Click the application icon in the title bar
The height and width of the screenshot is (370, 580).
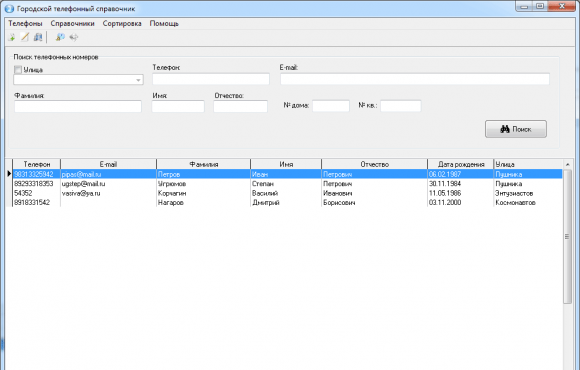pyautogui.click(x=9, y=9)
